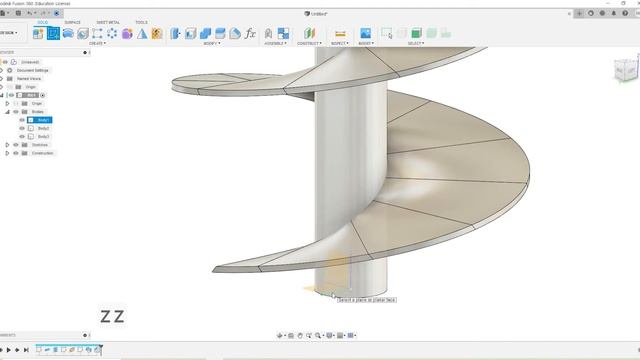Select Body1 in the browser

click(43, 120)
